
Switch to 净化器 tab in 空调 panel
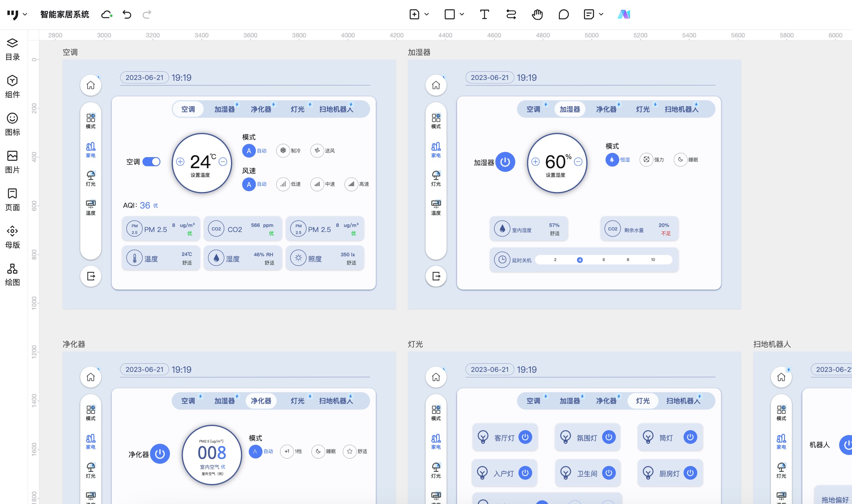pos(261,109)
